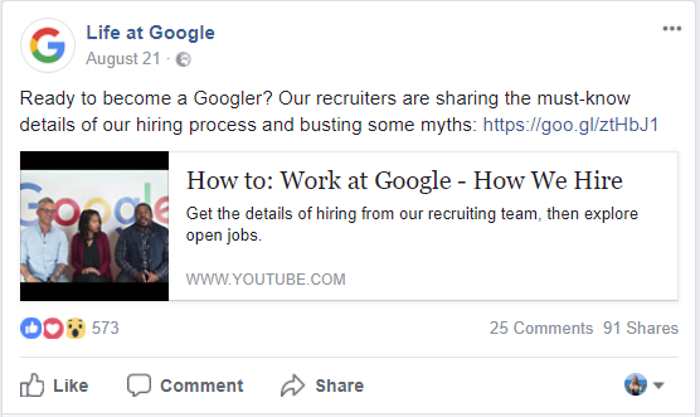Click the wow face reaction icon

click(74, 328)
